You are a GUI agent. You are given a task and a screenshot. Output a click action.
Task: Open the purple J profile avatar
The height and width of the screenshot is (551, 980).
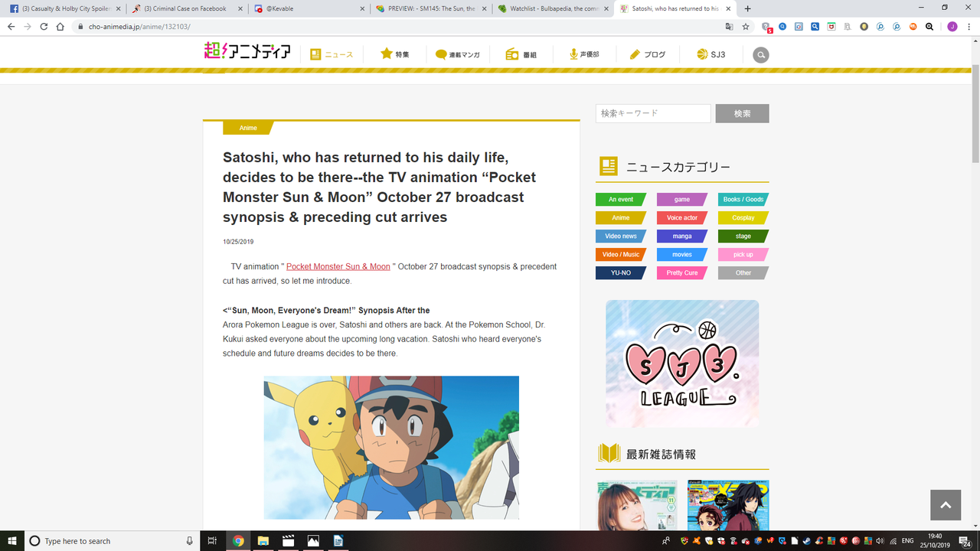pyautogui.click(x=952, y=26)
